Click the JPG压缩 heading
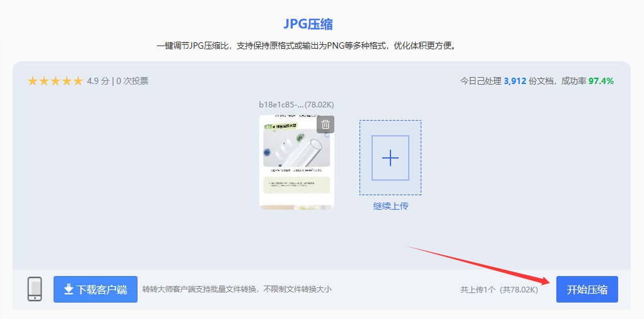The height and width of the screenshot is (319, 644). (308, 24)
